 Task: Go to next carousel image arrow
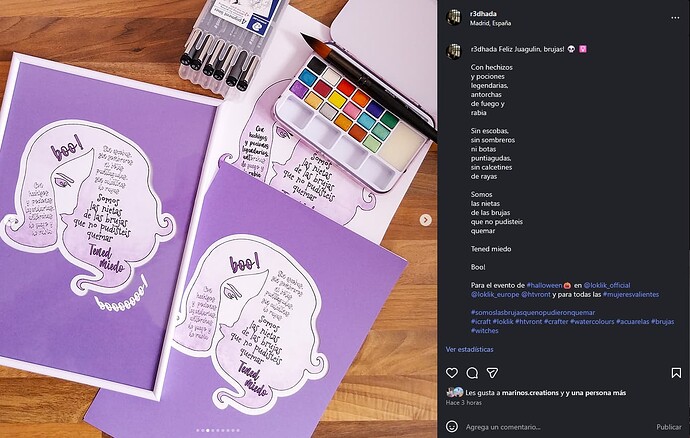[425, 220]
